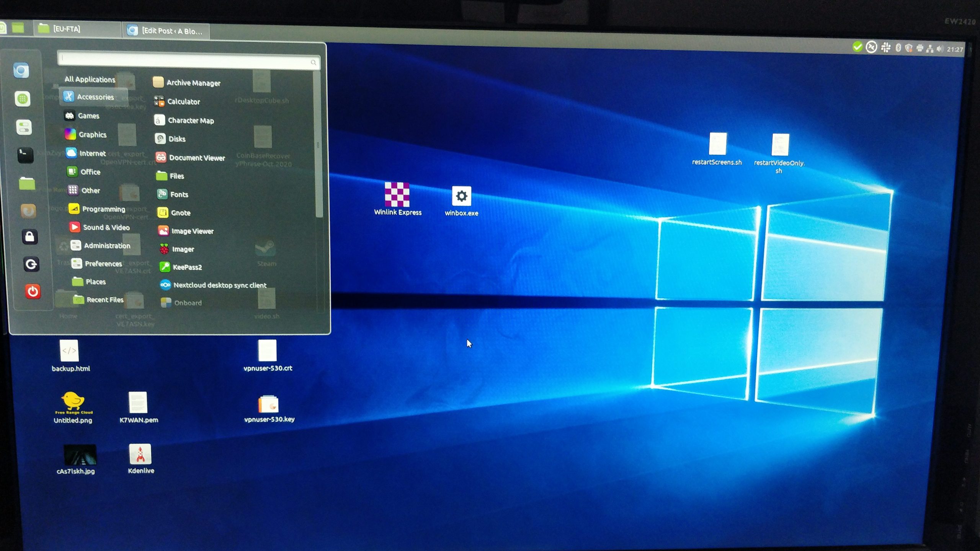Select the Games category
This screenshot has height=551, width=980.
tap(82, 116)
